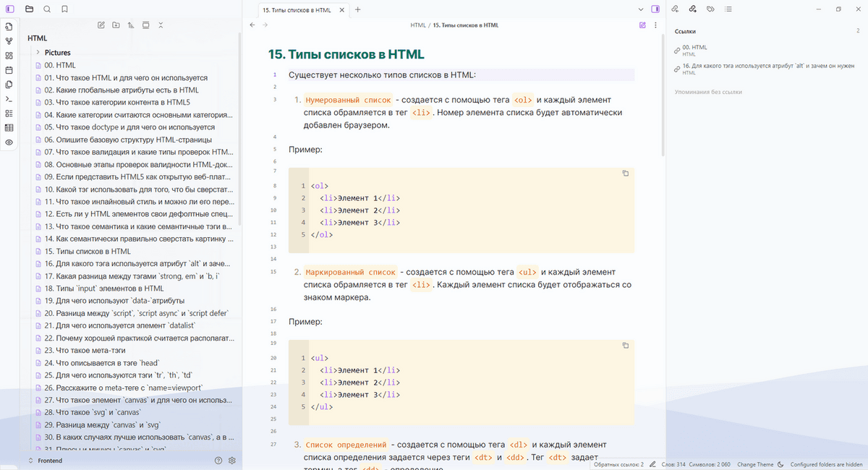The image size is (868, 470).
Task: Open the tags panel in right sidebar
Action: point(710,9)
